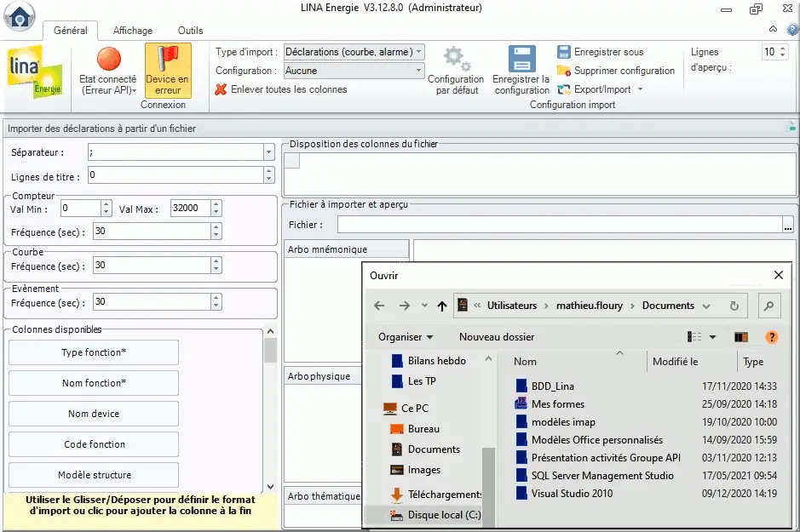The image size is (800, 532).
Task: Click the Enregistrer sous save icon
Action: (563, 52)
